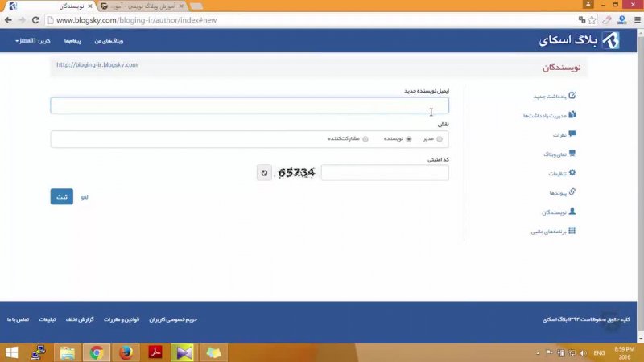
Task: Refresh the captcha security code image
Action: [x=264, y=172]
